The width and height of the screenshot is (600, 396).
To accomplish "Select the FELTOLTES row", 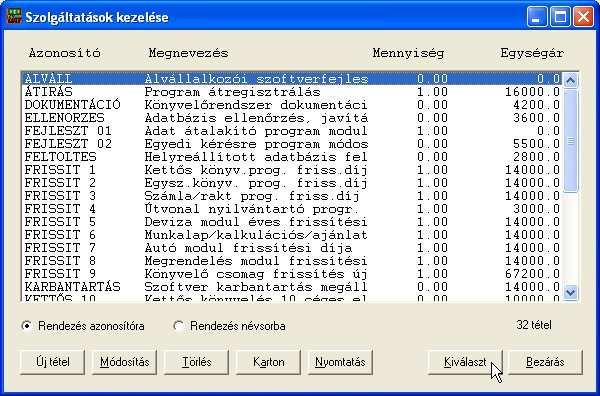I will point(292,157).
